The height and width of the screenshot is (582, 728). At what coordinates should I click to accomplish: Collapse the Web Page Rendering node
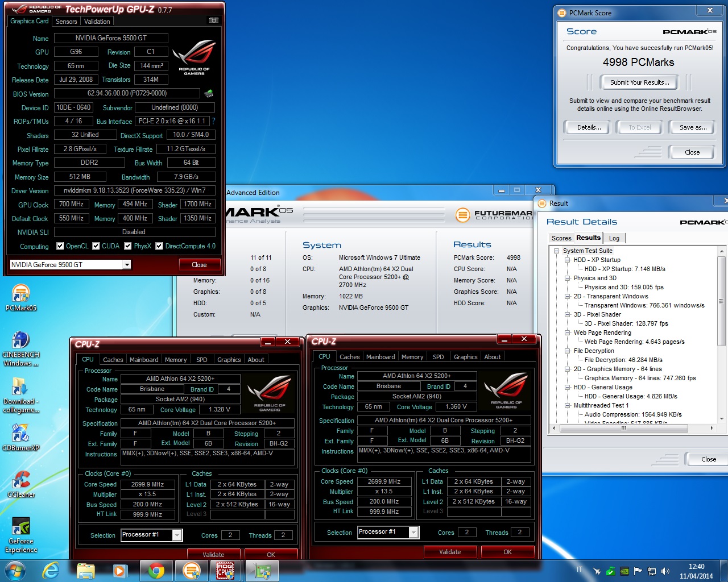point(567,332)
